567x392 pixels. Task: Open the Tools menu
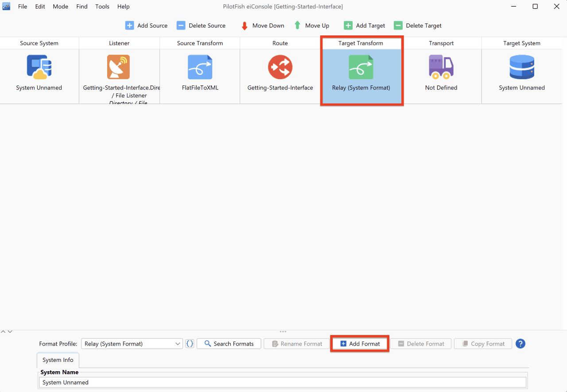102,7
